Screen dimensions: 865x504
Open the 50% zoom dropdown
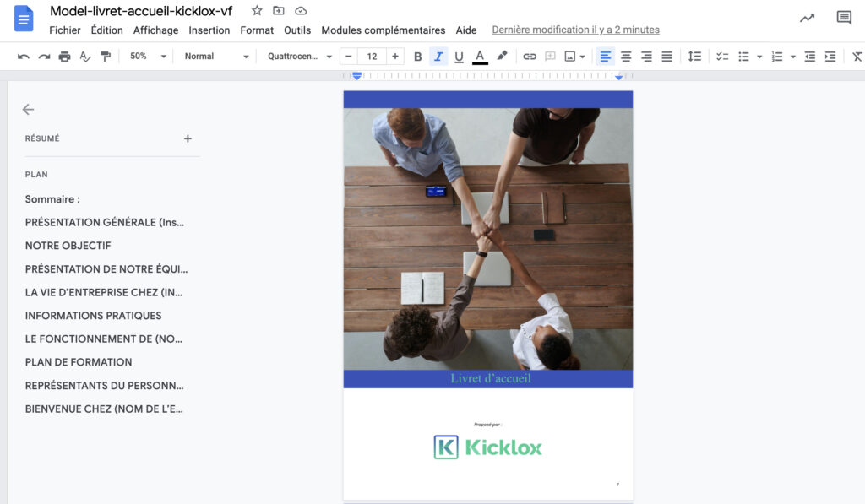[x=148, y=57]
